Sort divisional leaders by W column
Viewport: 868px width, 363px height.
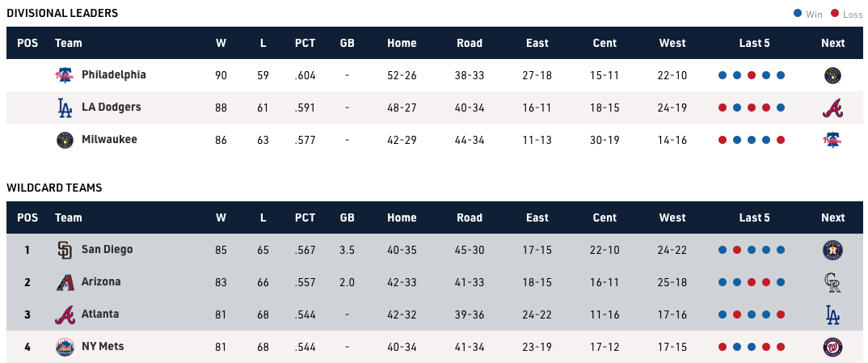coord(221,43)
